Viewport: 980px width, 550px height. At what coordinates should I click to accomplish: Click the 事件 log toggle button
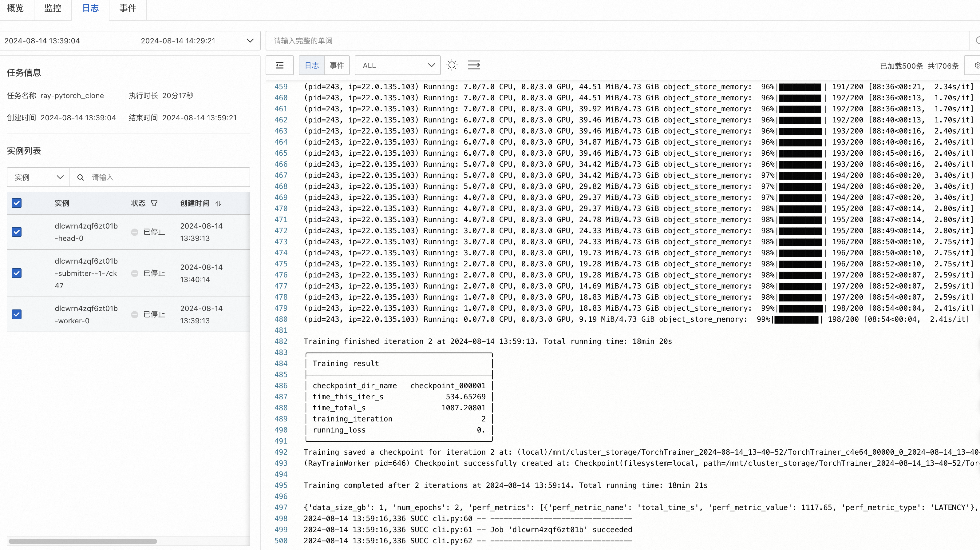pos(337,66)
